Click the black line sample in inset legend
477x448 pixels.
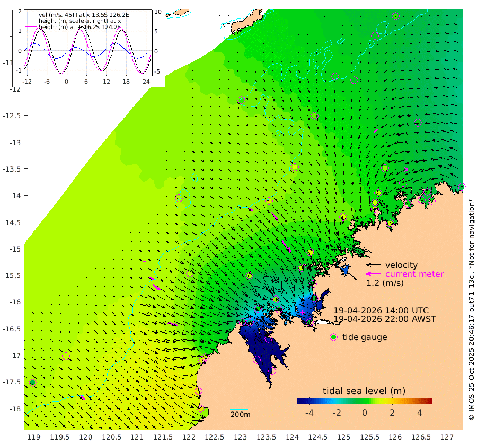(x=31, y=15)
